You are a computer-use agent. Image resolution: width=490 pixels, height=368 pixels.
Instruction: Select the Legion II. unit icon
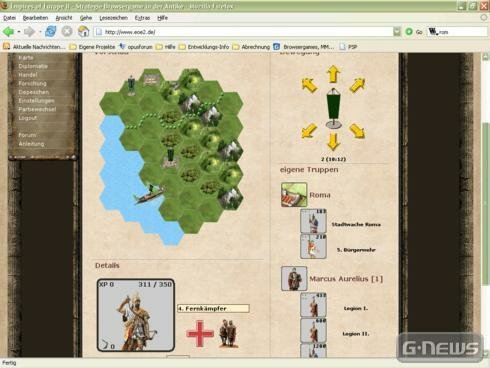[x=313, y=330]
